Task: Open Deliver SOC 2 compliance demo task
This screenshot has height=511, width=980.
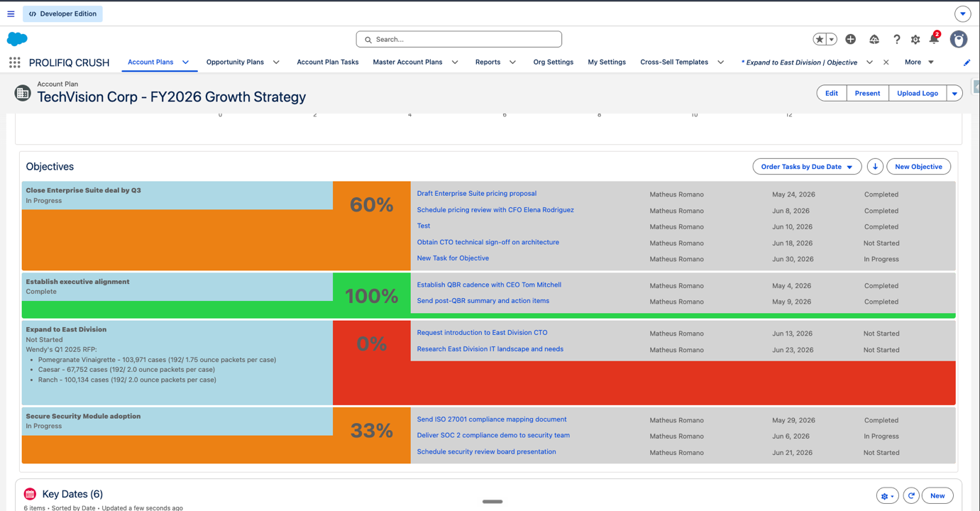Action: click(x=493, y=436)
